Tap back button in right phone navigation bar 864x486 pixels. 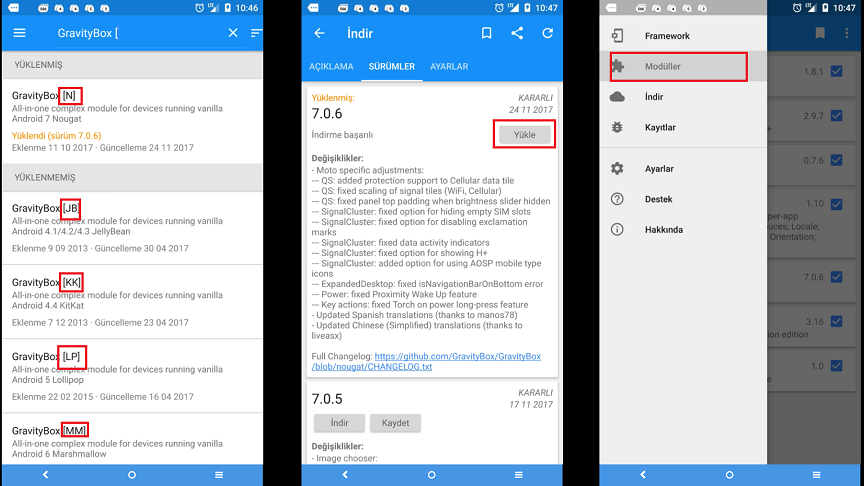click(x=643, y=474)
